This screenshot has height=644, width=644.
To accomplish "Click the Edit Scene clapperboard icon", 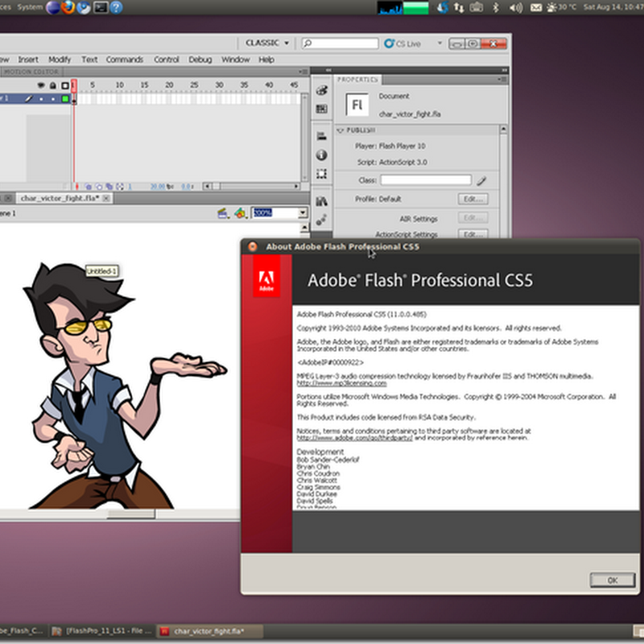I will pos(223,213).
